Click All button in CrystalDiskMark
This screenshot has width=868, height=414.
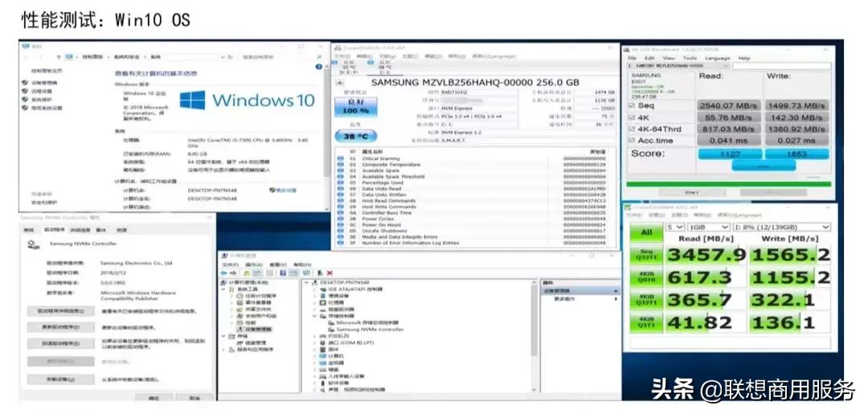tap(646, 232)
